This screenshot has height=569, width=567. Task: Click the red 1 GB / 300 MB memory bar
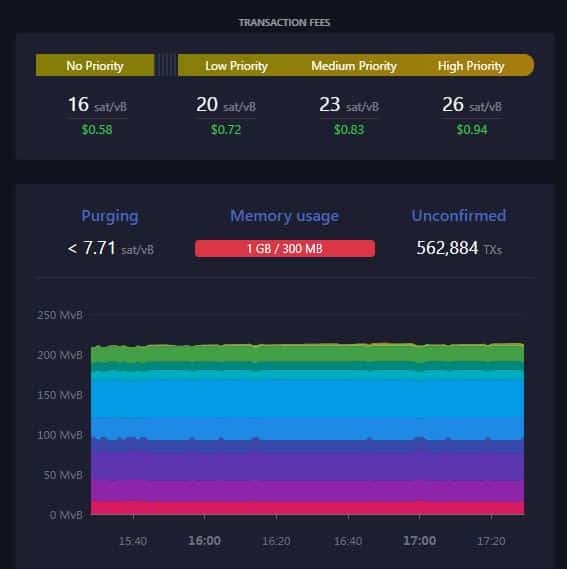(x=285, y=249)
